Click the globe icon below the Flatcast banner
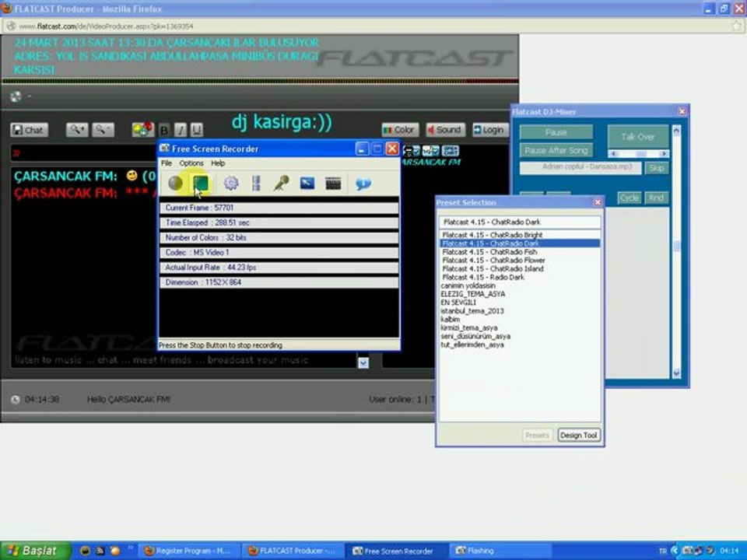This screenshot has height=560, width=747. click(x=16, y=96)
